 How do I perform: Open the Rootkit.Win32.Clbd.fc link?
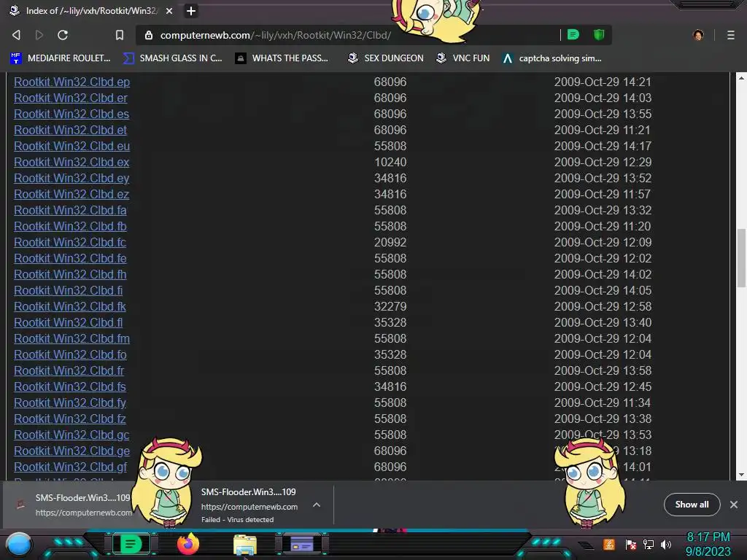point(70,242)
